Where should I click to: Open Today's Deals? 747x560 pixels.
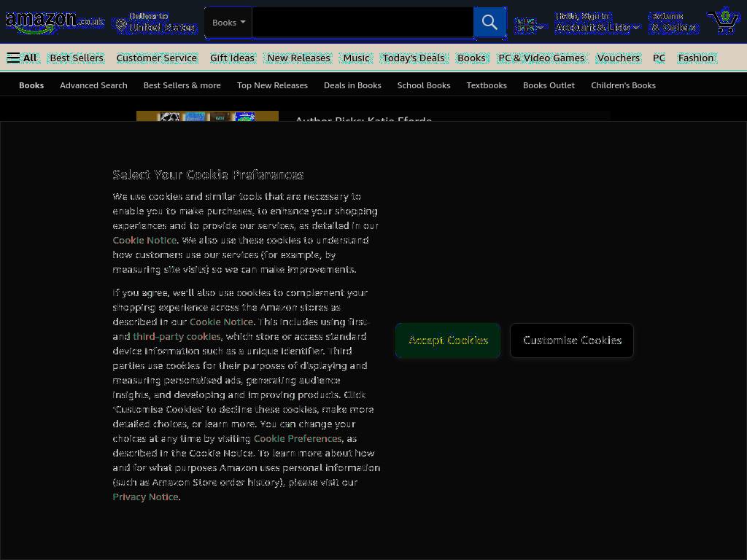click(414, 58)
